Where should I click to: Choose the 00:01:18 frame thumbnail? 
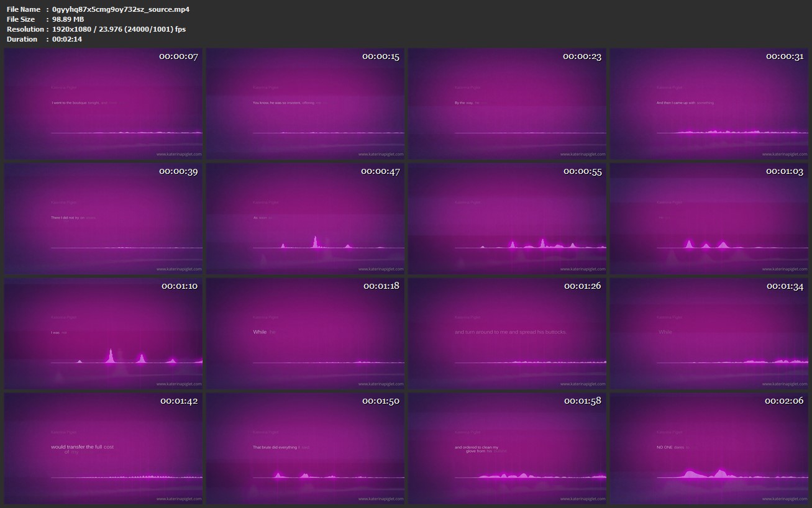[x=305, y=333]
